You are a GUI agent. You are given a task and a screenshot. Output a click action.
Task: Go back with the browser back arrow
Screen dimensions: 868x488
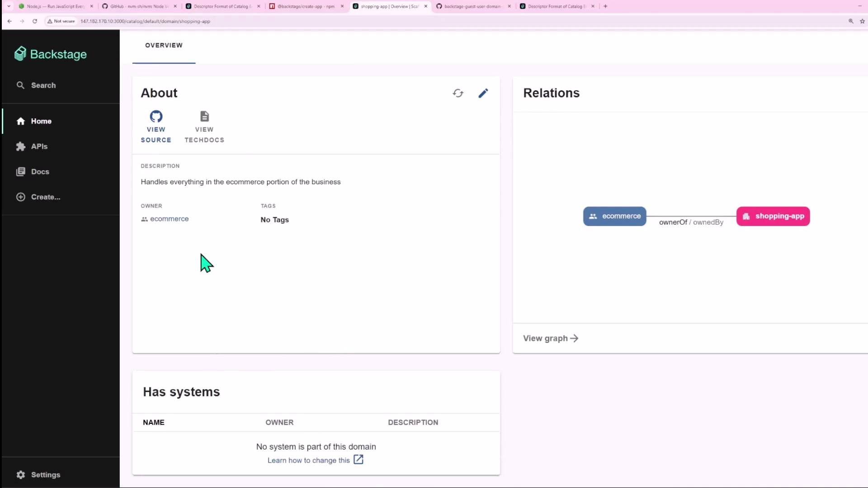(x=9, y=21)
